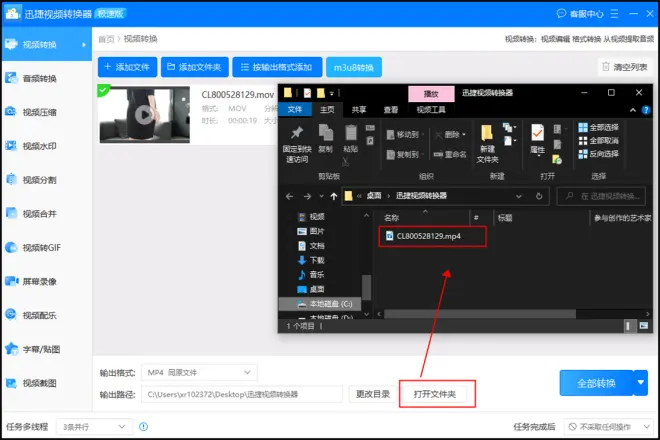Click the task multithread info icon
Screen dimensions: 660x440
coord(144,427)
